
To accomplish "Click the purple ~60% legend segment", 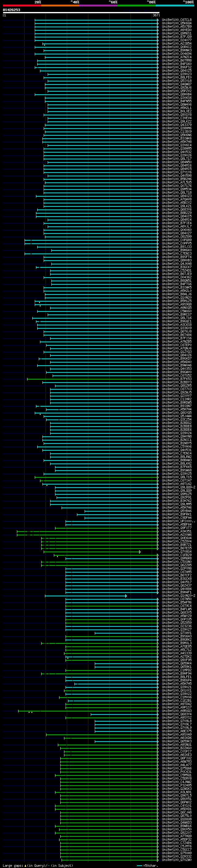I will 99,6.
